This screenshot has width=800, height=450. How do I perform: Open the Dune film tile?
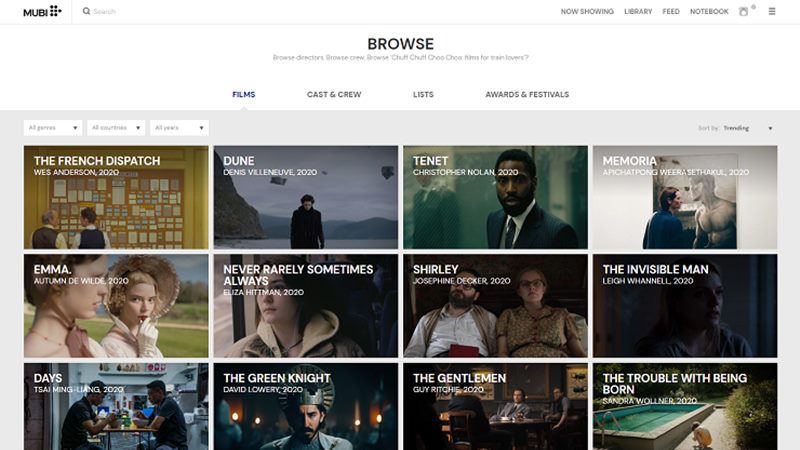(x=306, y=197)
